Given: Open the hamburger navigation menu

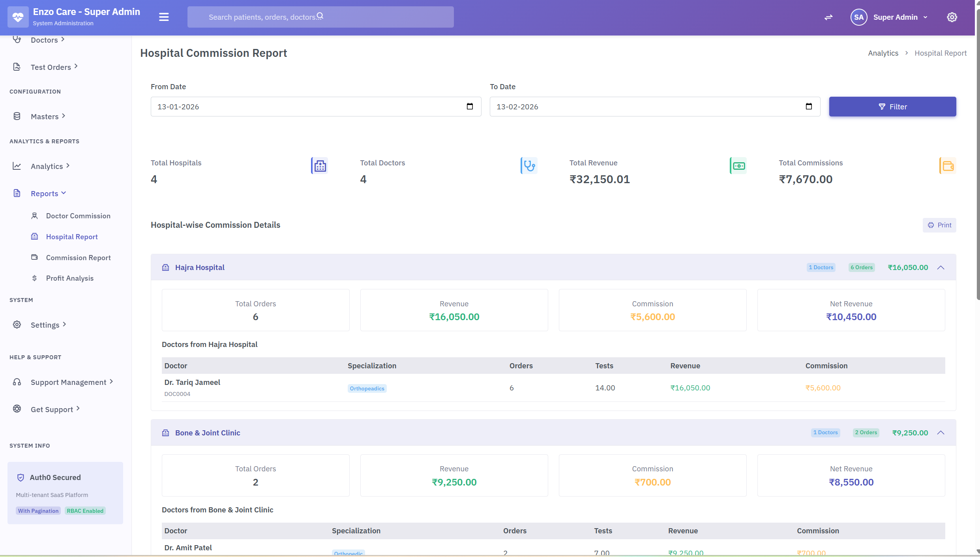Looking at the screenshot, I should tap(163, 17).
